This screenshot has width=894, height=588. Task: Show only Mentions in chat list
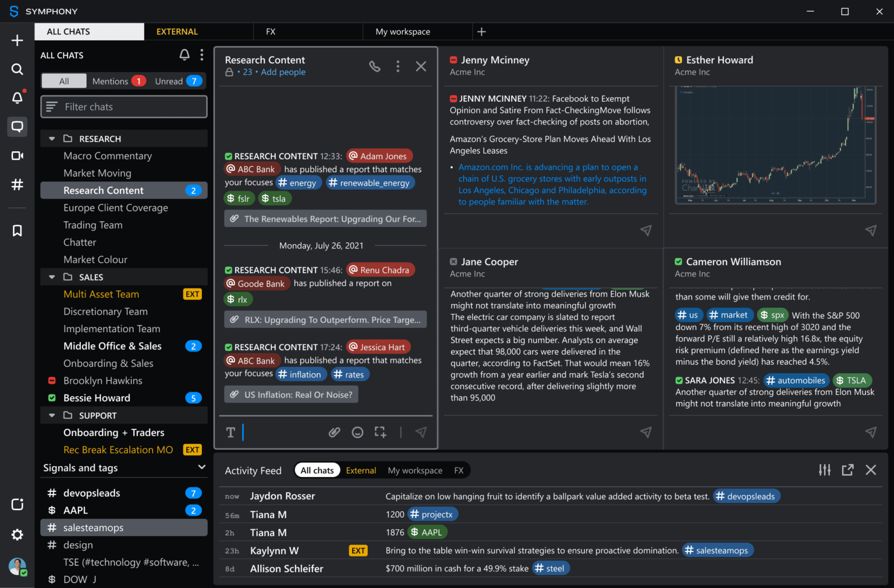[119, 81]
